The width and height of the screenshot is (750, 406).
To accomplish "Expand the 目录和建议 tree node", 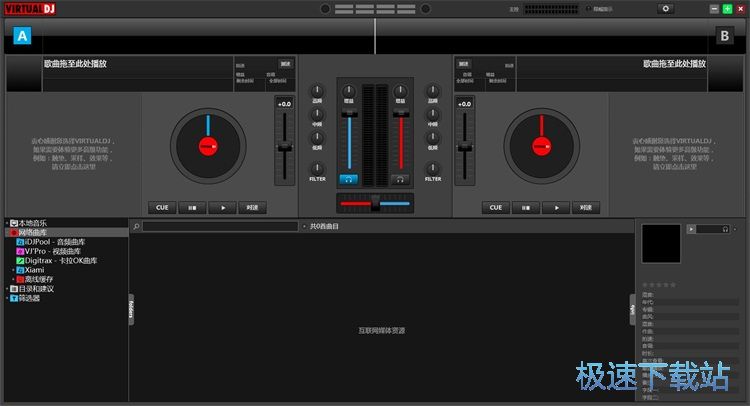I will tap(7, 289).
